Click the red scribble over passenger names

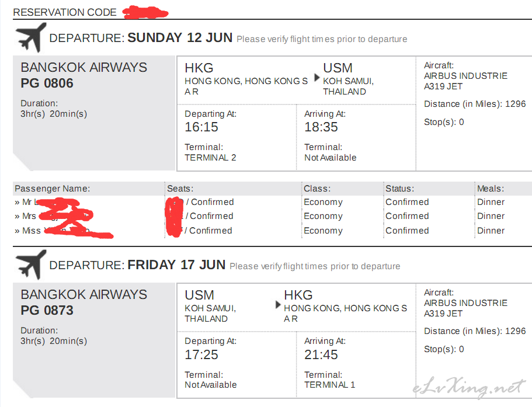[x=73, y=218]
